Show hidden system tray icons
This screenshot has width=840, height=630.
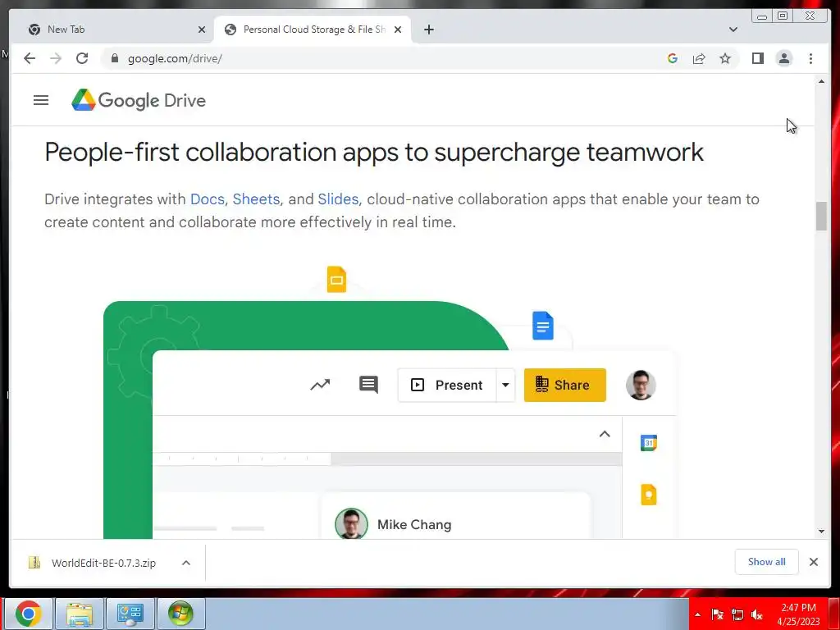tap(697, 614)
